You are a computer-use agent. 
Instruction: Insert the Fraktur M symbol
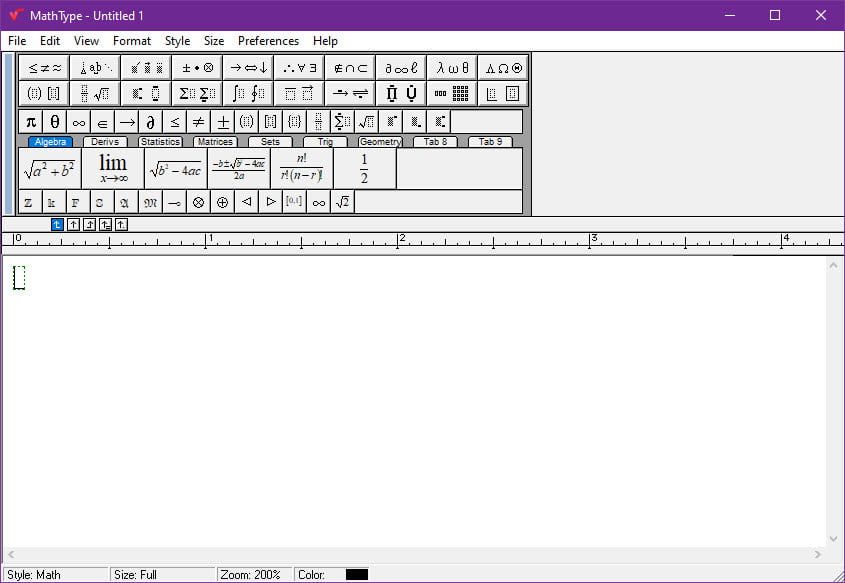coord(150,202)
